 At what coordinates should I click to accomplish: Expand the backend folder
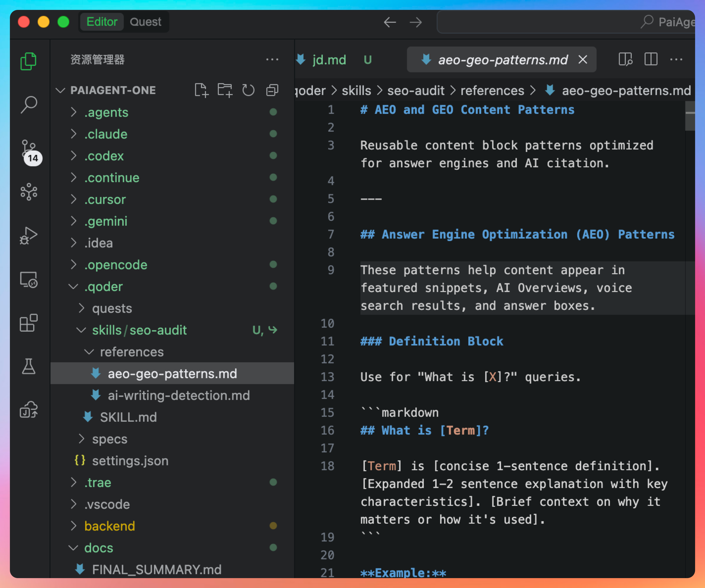coord(109,526)
